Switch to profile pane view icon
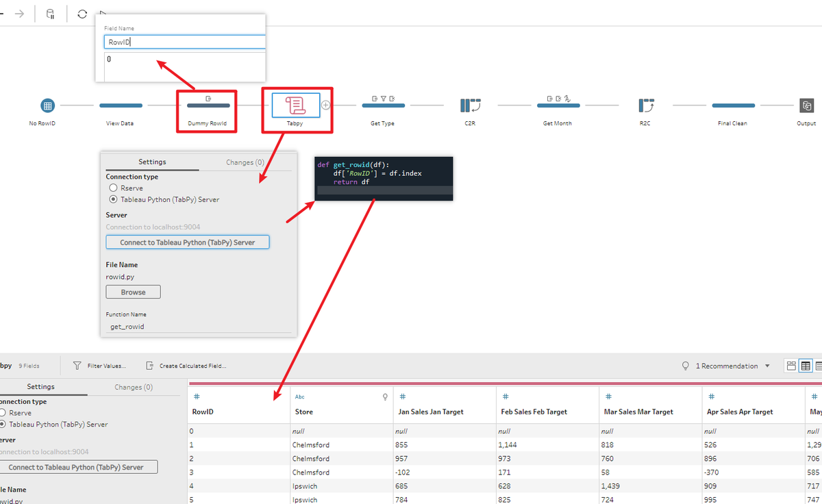 [791, 366]
